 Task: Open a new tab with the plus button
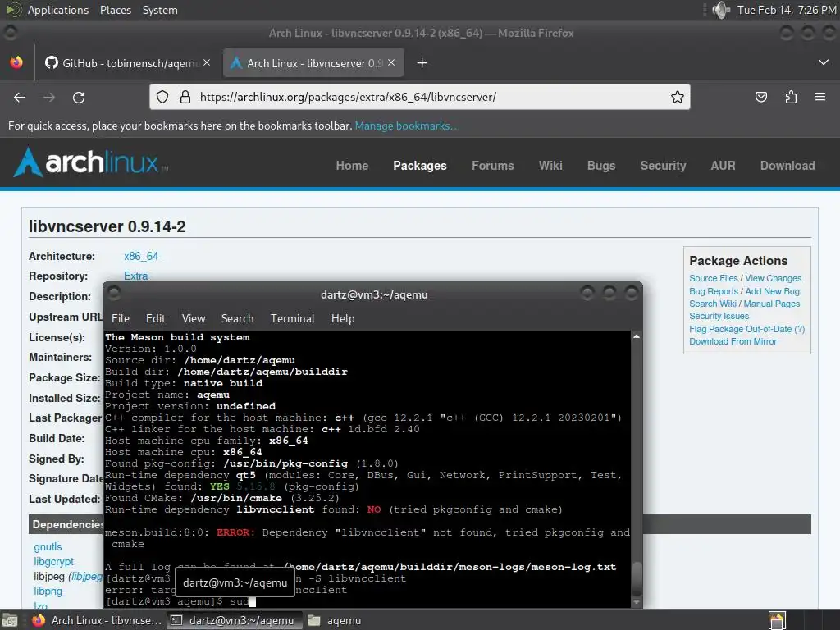422,63
